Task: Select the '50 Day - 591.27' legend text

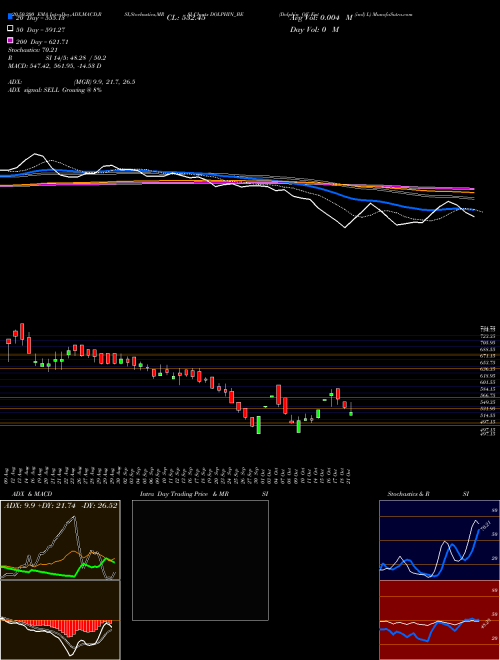Action: coord(40,30)
